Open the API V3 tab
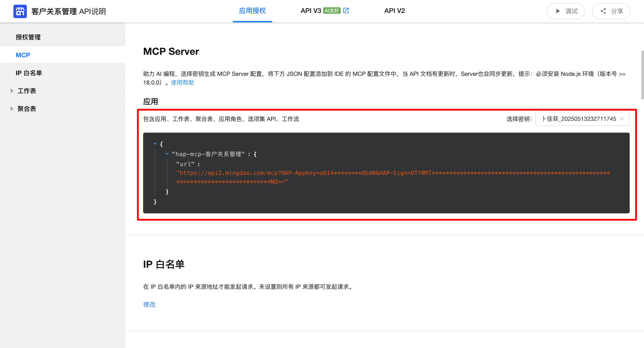The height and width of the screenshot is (348, 644). click(x=311, y=11)
